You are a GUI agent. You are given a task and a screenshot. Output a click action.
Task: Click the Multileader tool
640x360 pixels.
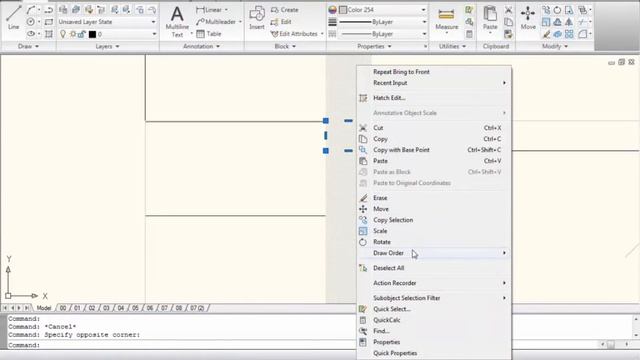pos(217,22)
